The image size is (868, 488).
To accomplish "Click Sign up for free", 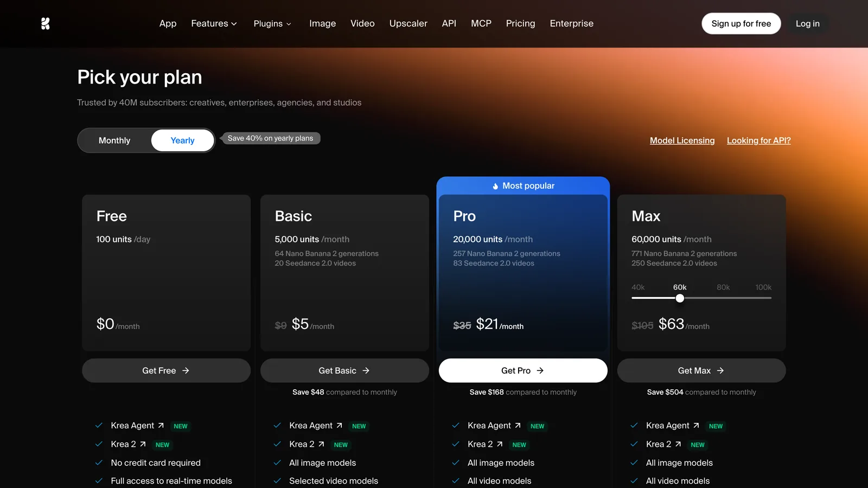I will pos(741,23).
